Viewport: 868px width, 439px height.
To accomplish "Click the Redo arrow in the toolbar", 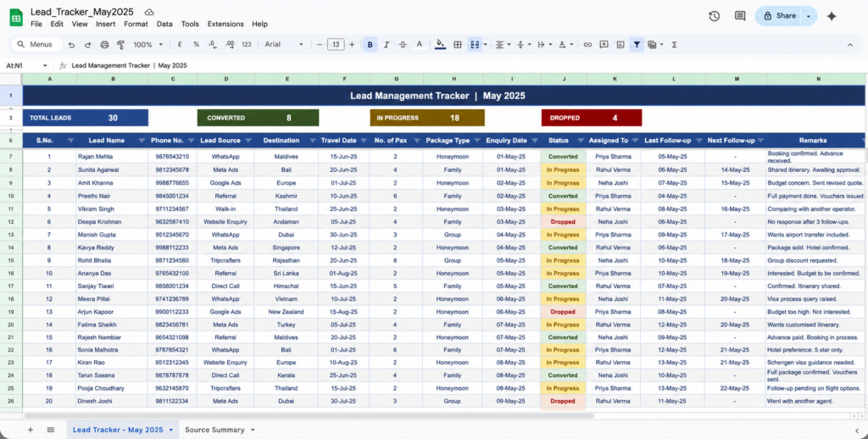I will pos(87,45).
